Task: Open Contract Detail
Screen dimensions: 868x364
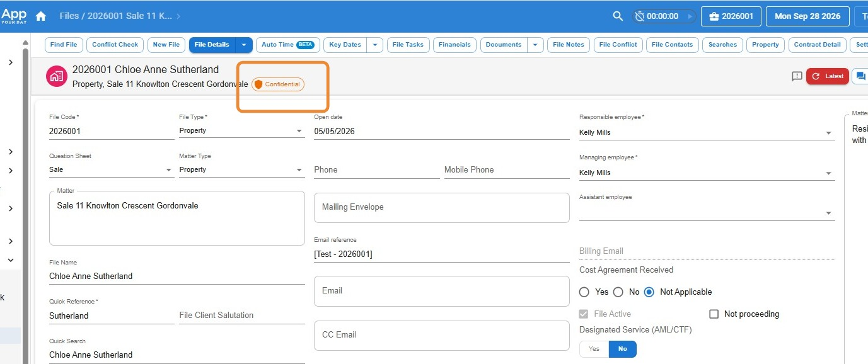Action: click(817, 45)
